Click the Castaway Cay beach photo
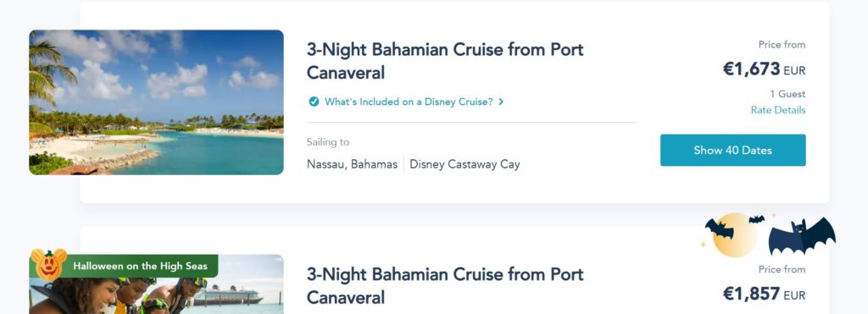Screen dimensions: 868x314 click(x=156, y=102)
